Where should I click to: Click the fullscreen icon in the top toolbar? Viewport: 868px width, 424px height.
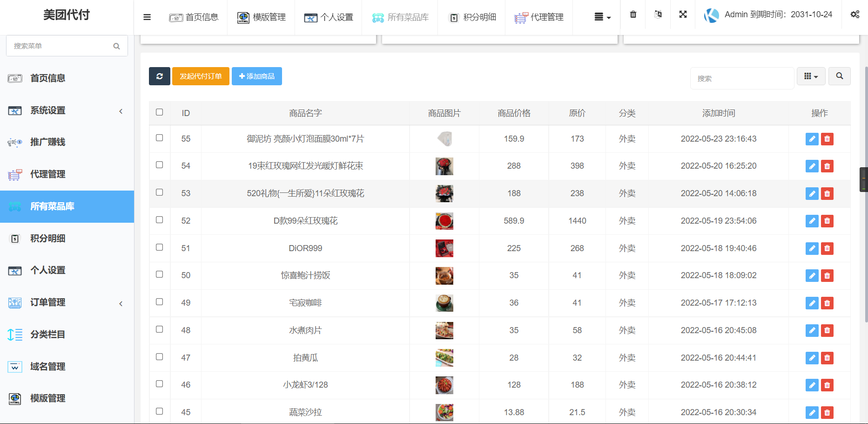pyautogui.click(x=682, y=14)
